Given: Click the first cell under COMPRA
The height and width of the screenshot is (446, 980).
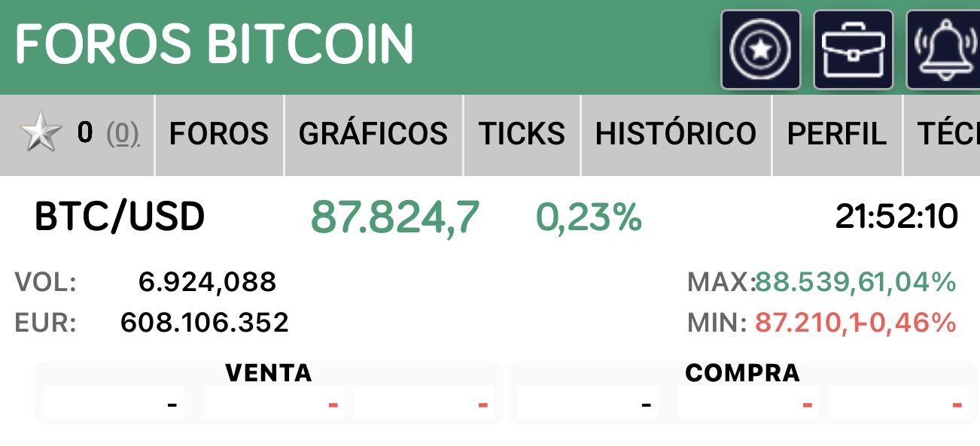Looking at the screenshot, I should pos(587,404).
